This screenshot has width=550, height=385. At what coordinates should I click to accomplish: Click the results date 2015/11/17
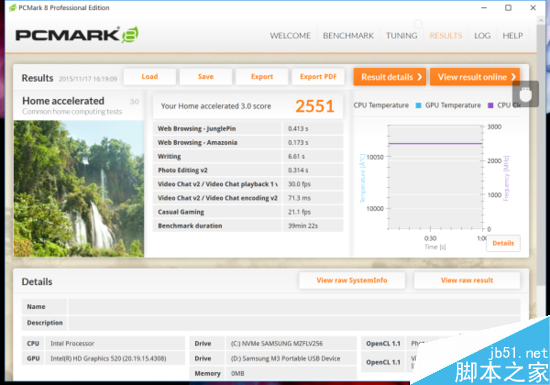(x=88, y=79)
